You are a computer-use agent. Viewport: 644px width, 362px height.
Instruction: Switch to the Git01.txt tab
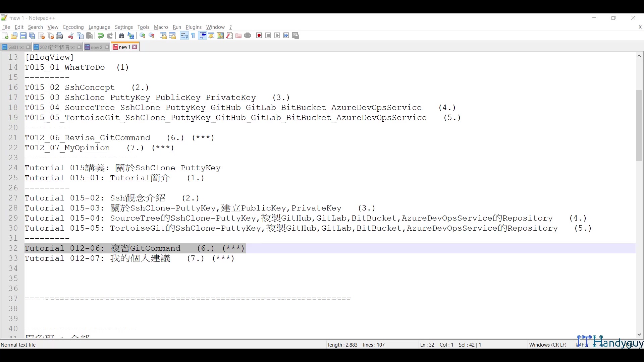15,47
